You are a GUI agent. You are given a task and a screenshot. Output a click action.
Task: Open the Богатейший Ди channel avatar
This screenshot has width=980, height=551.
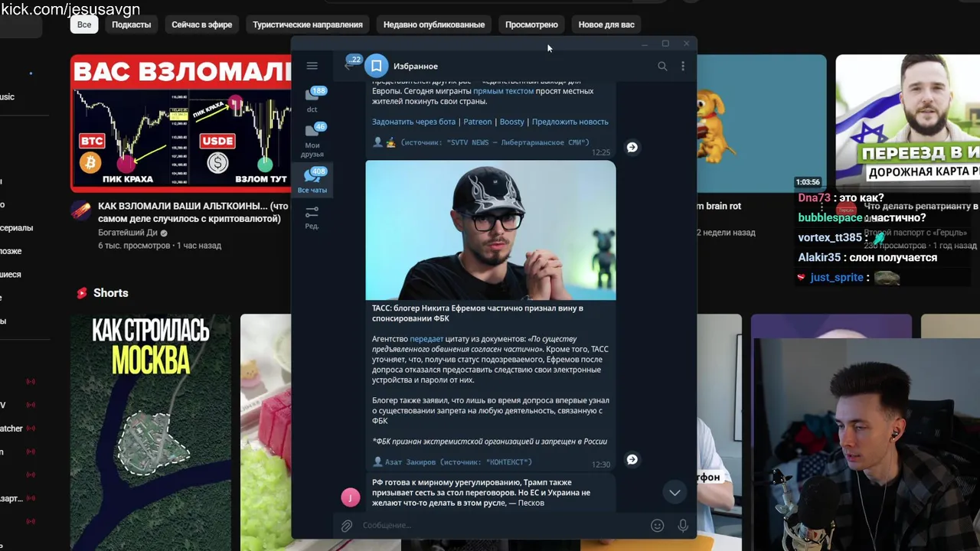[81, 211]
